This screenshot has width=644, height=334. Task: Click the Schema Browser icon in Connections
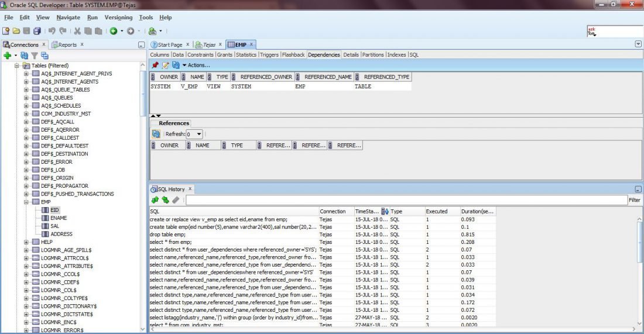coord(44,56)
